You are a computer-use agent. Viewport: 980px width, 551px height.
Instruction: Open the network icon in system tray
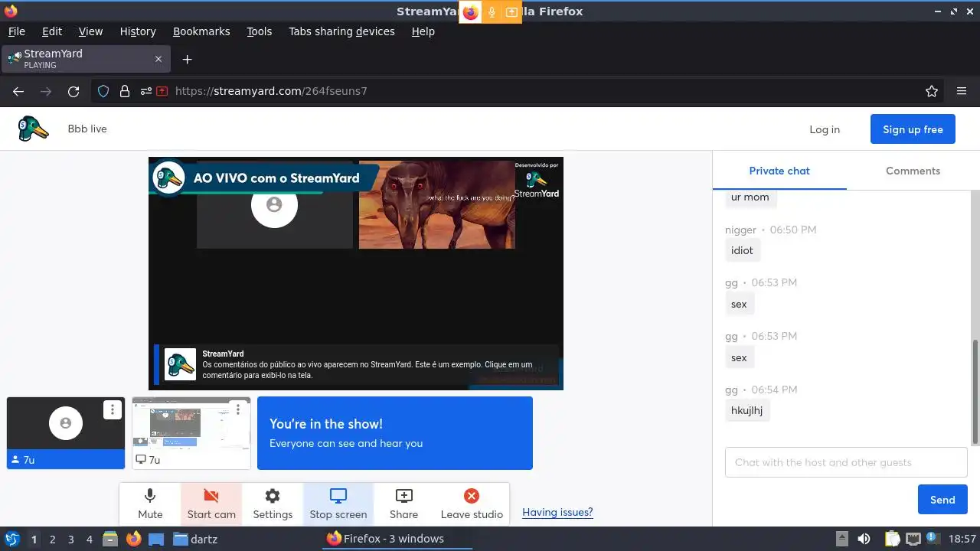point(913,539)
